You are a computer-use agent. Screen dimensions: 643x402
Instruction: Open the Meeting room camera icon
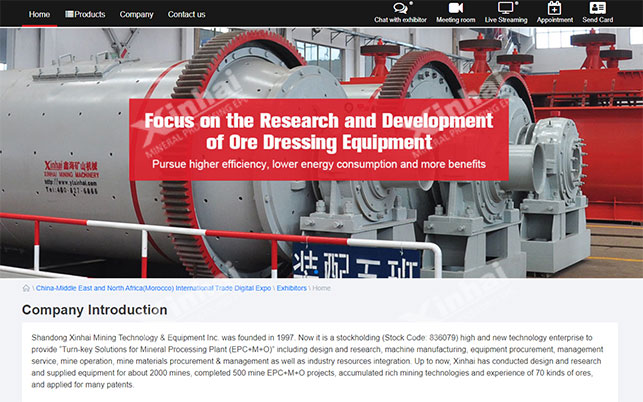455,8
